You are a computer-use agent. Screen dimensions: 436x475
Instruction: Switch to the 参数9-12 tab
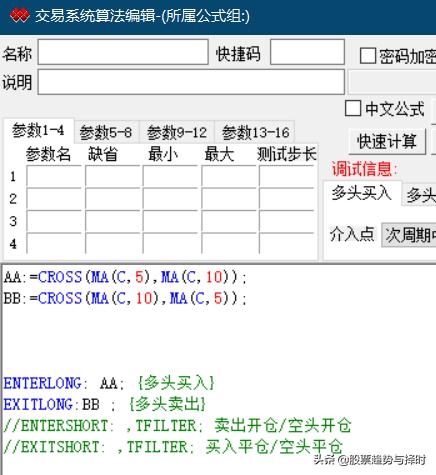177,133
